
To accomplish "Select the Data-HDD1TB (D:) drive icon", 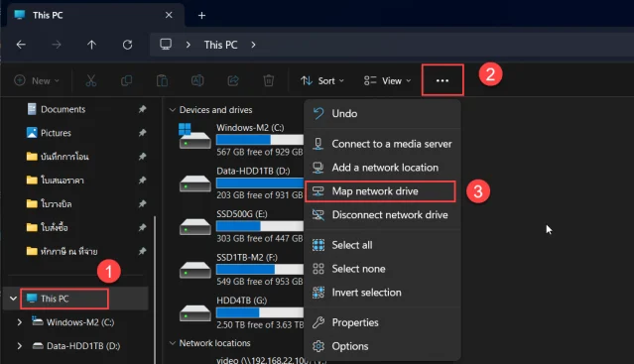I will [194, 183].
